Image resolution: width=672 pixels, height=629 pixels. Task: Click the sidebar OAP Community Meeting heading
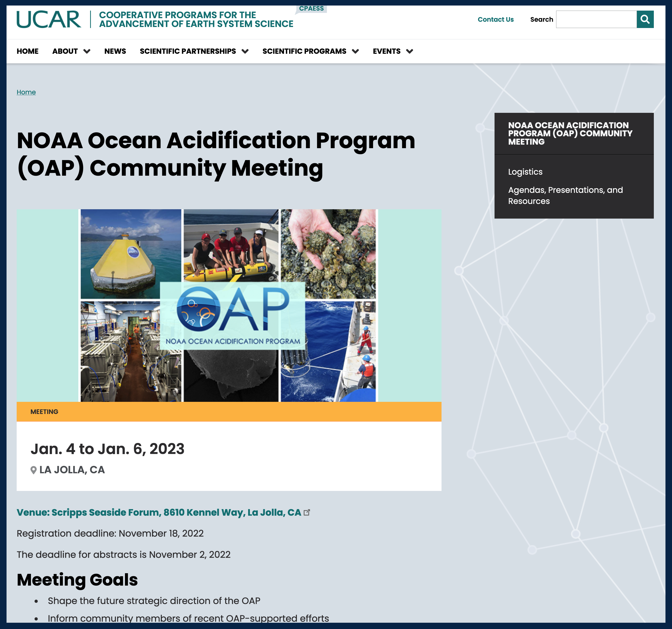(570, 134)
